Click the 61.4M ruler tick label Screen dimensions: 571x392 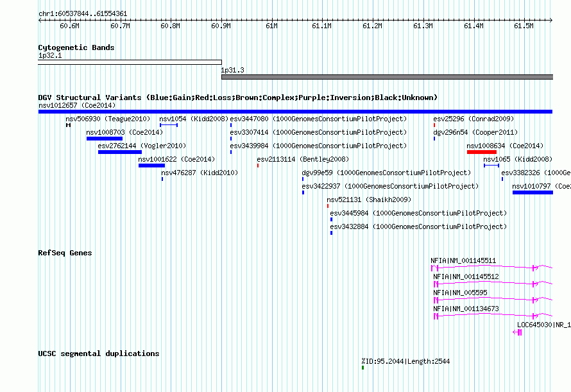point(473,26)
